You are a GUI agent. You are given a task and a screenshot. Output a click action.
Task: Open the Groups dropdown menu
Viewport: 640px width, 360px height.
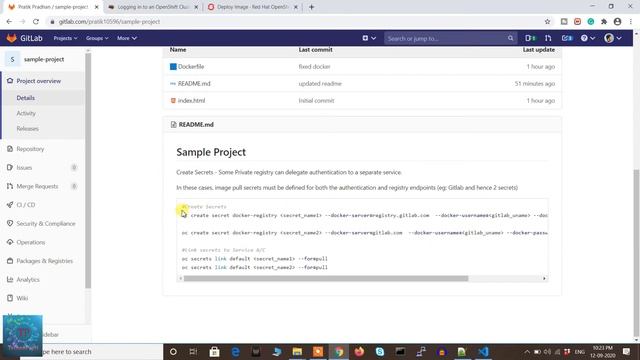[x=97, y=38]
